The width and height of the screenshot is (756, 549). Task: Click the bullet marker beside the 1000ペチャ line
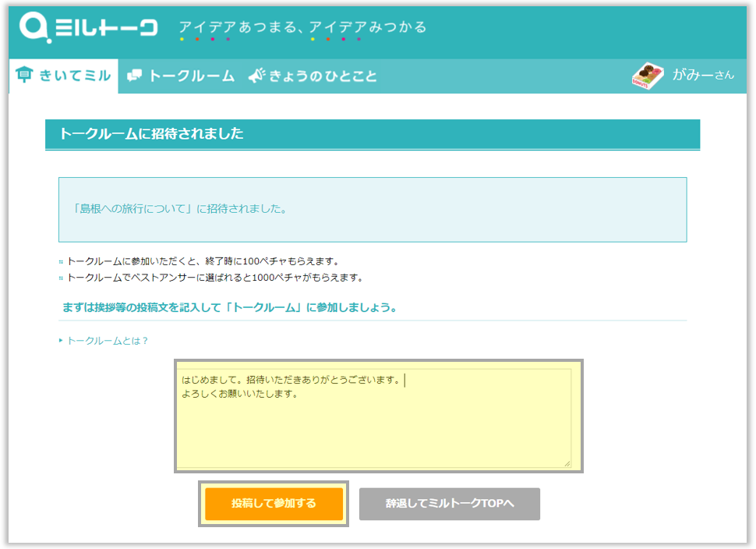pos(61,278)
